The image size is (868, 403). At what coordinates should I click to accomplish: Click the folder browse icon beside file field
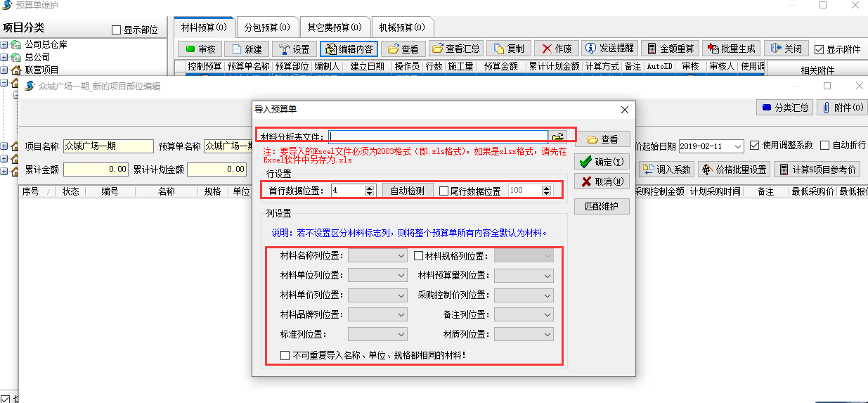tap(558, 136)
